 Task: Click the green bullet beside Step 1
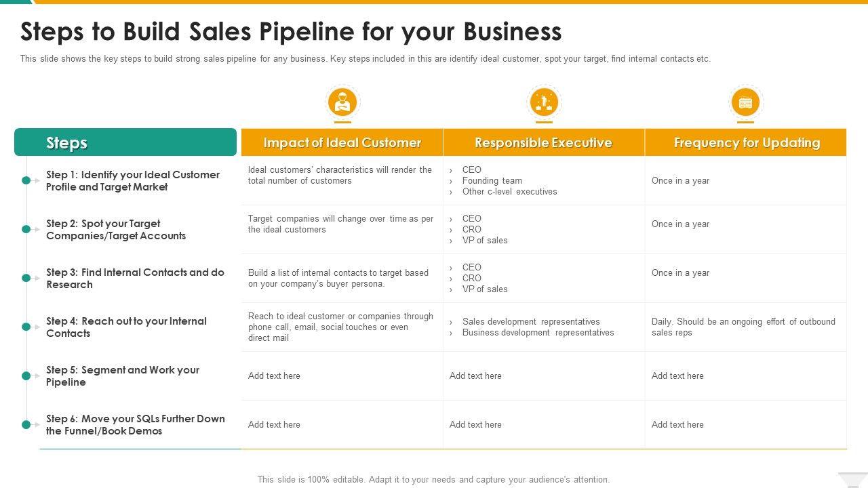(26, 180)
